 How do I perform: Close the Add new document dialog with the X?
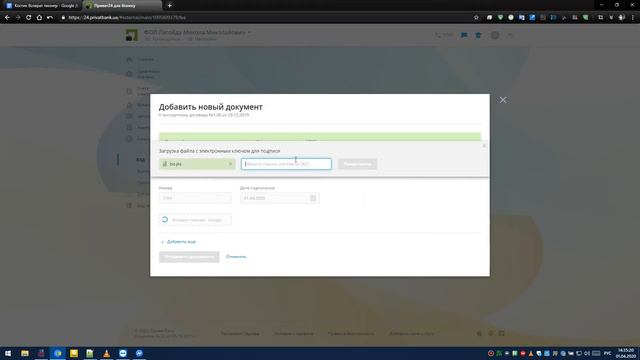503,100
